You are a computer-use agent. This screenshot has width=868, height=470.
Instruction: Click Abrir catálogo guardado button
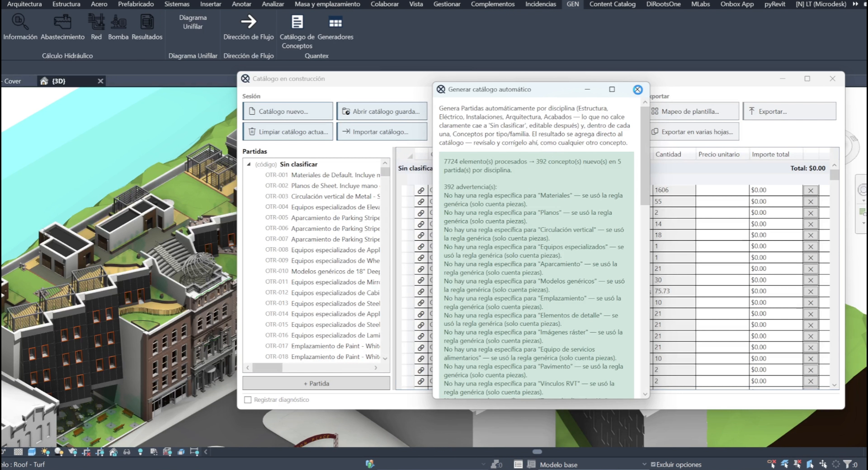click(x=382, y=111)
